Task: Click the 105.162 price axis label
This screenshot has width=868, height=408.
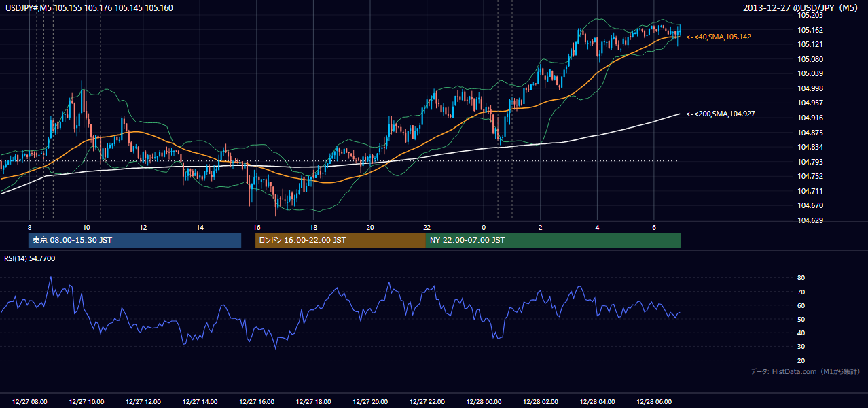Action: [x=810, y=30]
